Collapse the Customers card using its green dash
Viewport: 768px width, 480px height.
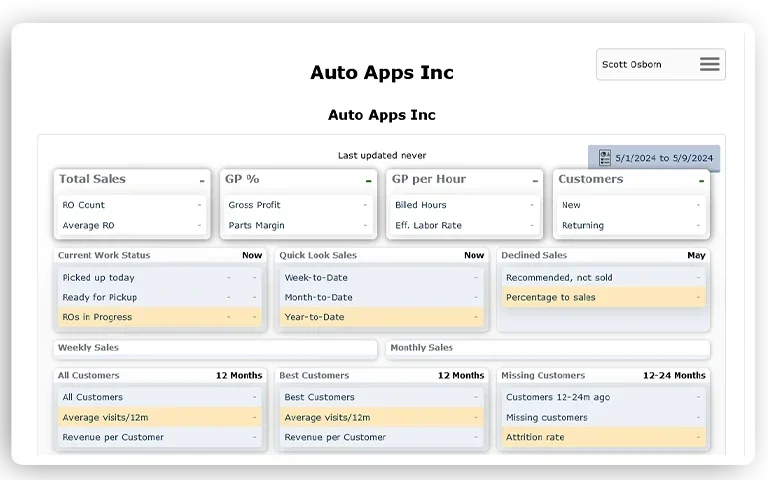[701, 181]
